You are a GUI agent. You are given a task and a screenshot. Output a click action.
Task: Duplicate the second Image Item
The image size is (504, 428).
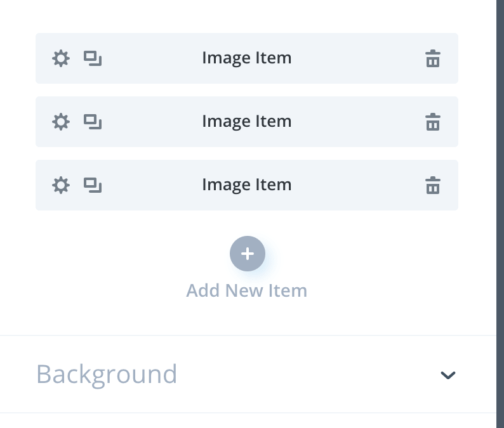93,122
